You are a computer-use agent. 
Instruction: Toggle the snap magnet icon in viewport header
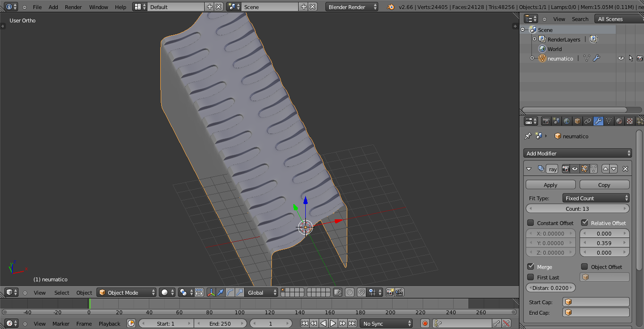coord(362,292)
